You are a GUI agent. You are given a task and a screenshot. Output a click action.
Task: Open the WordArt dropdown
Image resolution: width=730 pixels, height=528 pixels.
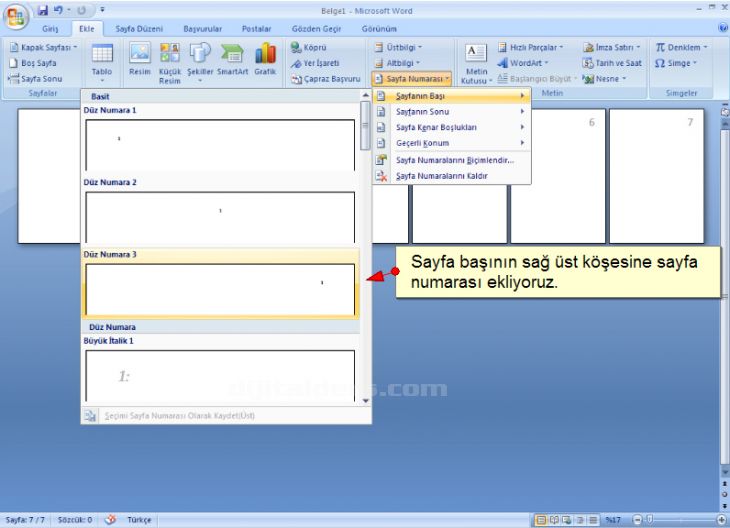523,63
